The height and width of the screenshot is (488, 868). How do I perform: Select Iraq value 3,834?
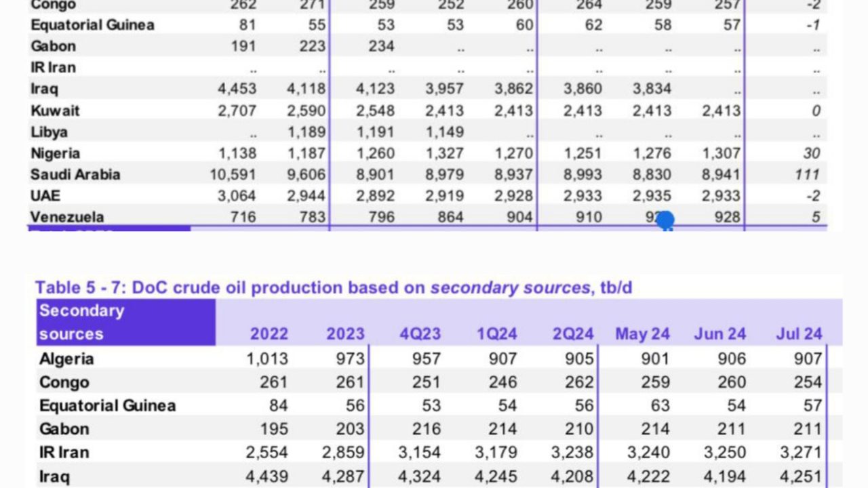[652, 89]
